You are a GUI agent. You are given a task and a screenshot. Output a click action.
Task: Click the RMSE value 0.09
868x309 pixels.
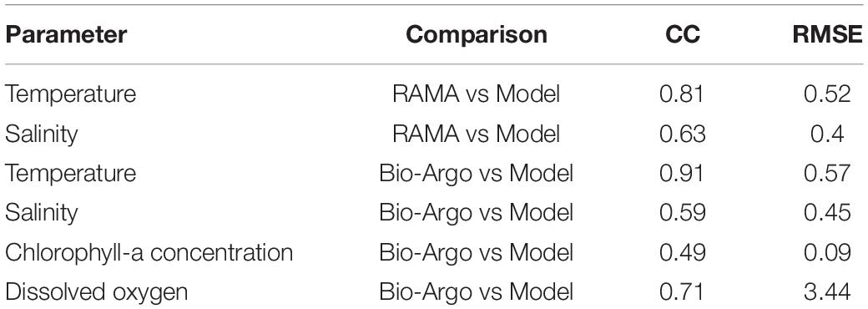click(x=828, y=252)
